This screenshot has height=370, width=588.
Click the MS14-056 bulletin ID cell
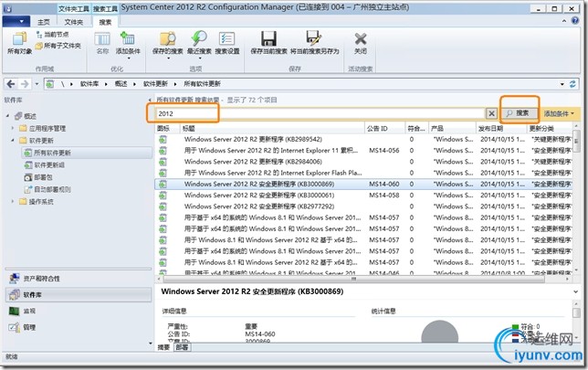coord(383,151)
